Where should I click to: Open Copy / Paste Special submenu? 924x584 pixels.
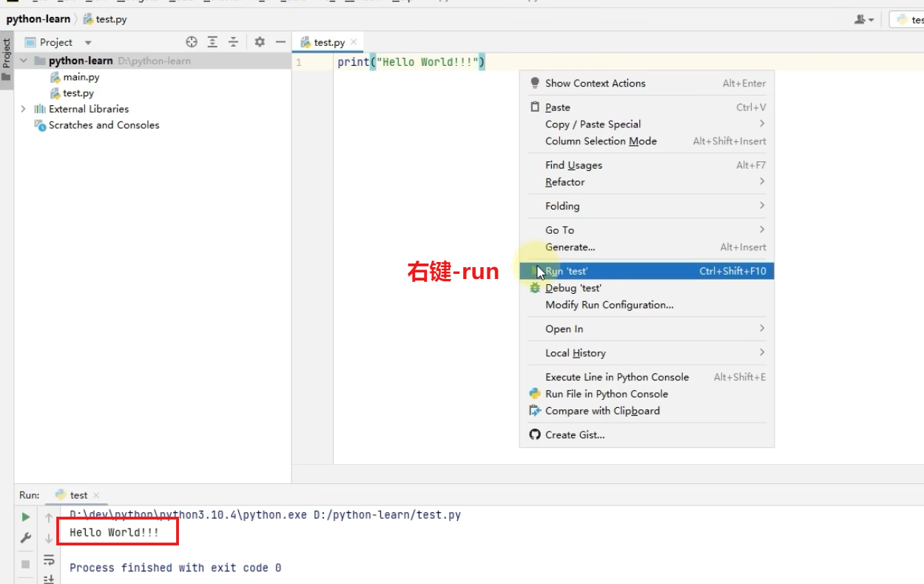tap(647, 124)
